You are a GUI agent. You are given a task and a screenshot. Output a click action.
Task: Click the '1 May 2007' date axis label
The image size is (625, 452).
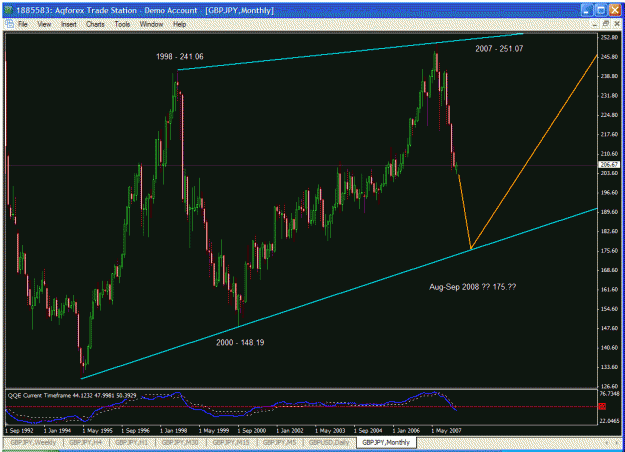pyautogui.click(x=447, y=430)
